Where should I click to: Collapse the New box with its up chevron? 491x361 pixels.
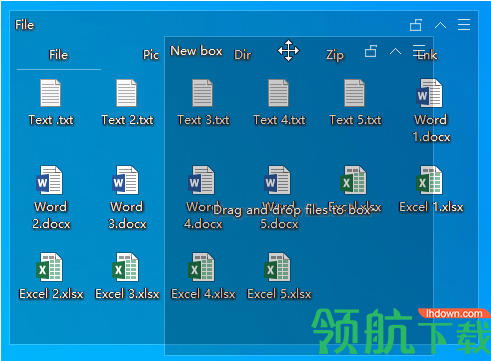395,51
